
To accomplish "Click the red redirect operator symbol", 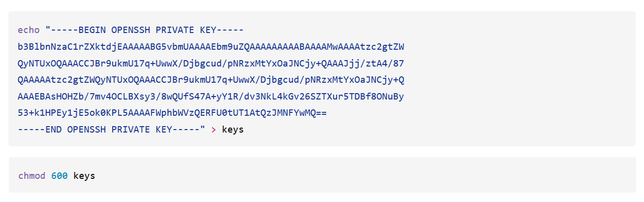I will (214, 130).
